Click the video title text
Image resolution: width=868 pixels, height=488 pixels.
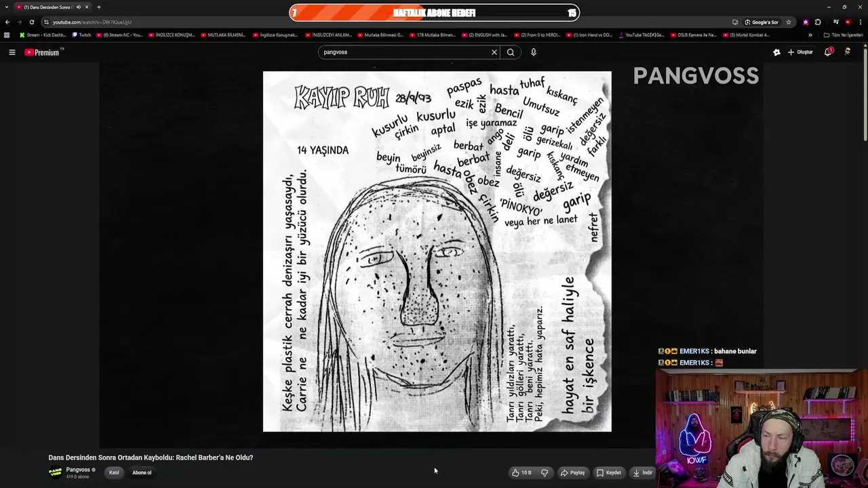(x=151, y=457)
